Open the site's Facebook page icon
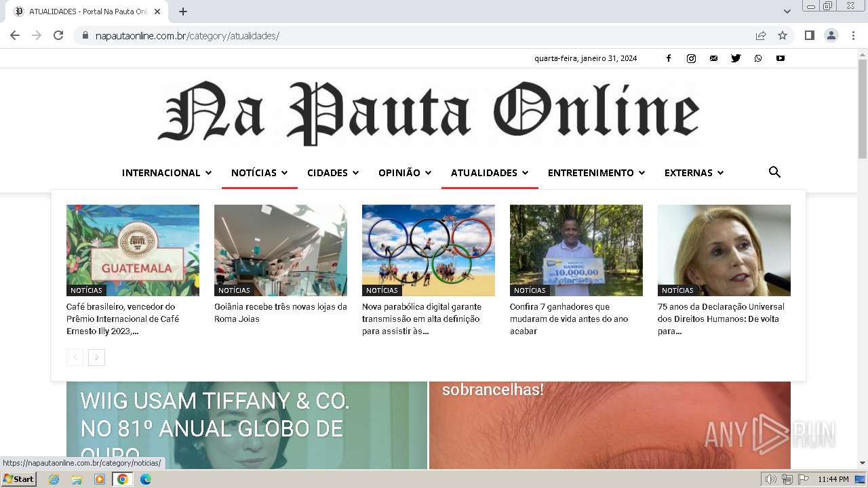The image size is (868, 488). [x=668, y=58]
